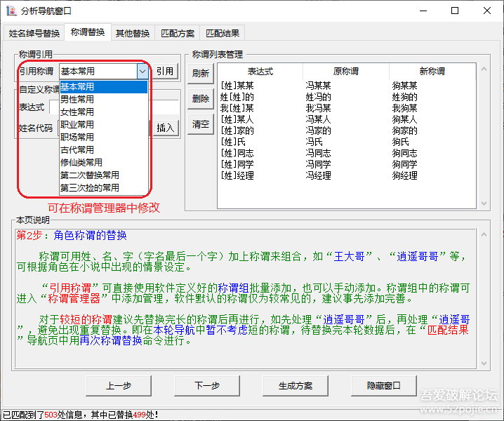This screenshot has width=504, height=421.
Task: Go to the 匹配方案 tab
Action: [x=178, y=33]
